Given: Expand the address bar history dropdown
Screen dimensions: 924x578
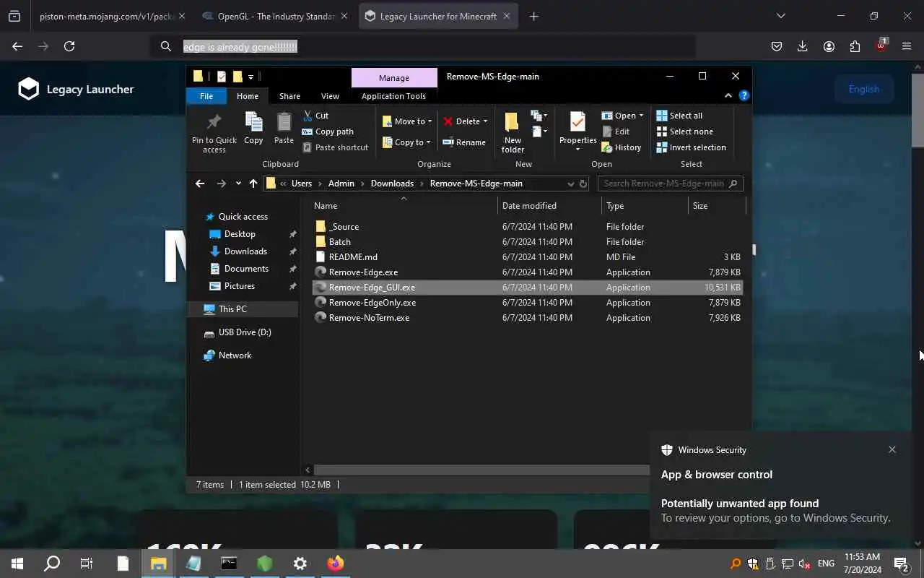Looking at the screenshot, I should (570, 184).
